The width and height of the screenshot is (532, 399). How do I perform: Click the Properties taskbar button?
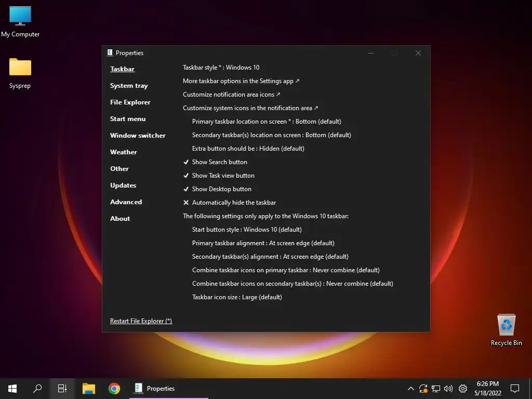(x=169, y=389)
